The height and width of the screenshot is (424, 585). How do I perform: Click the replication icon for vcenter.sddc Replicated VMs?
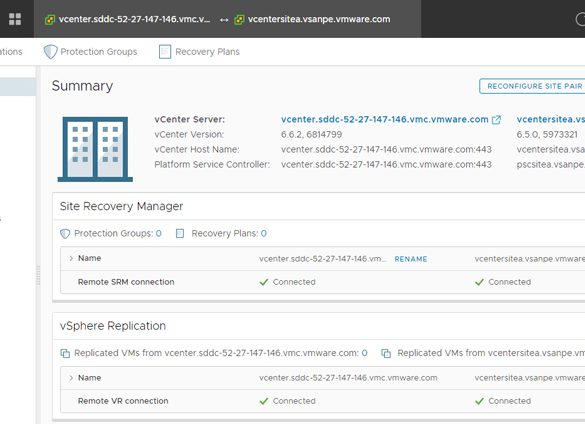click(65, 353)
